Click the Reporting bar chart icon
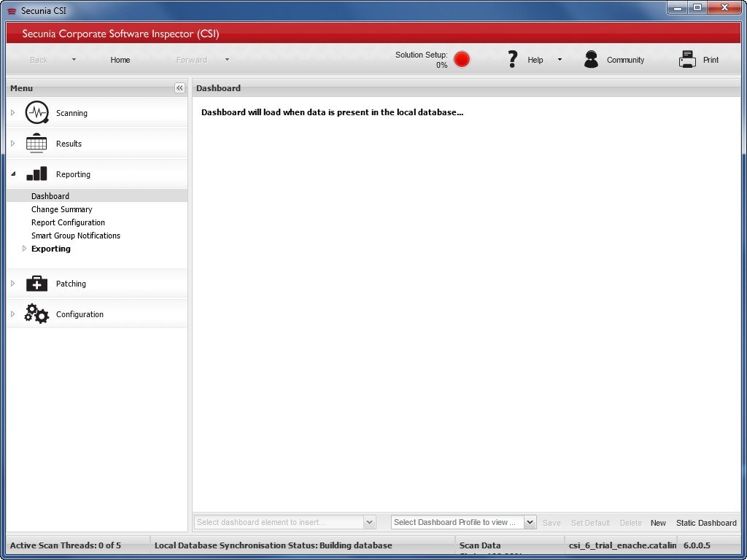Viewport: 747px width, 560px height. coord(36,174)
